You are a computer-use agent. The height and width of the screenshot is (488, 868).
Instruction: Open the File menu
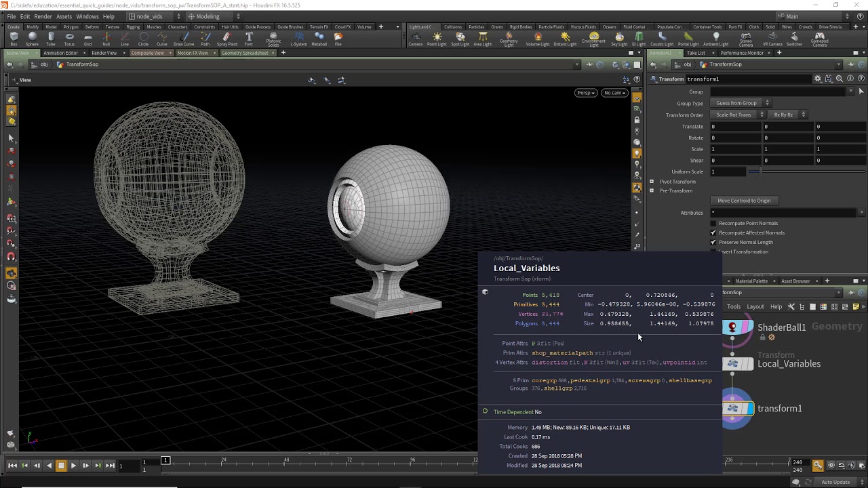point(12,16)
